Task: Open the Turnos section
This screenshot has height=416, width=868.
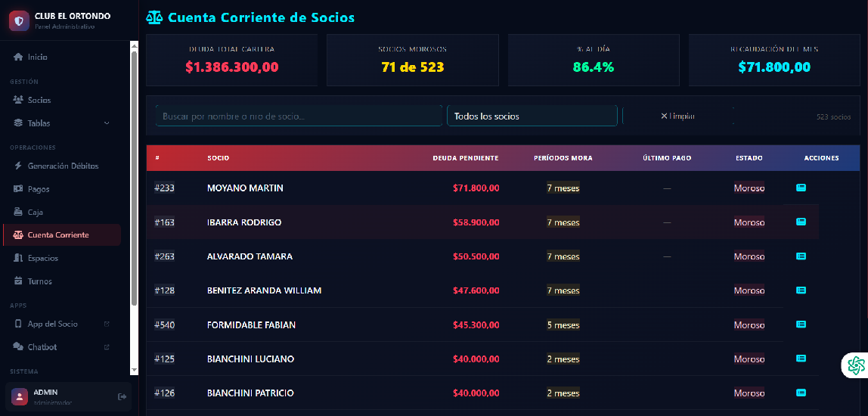Action: coord(61,281)
